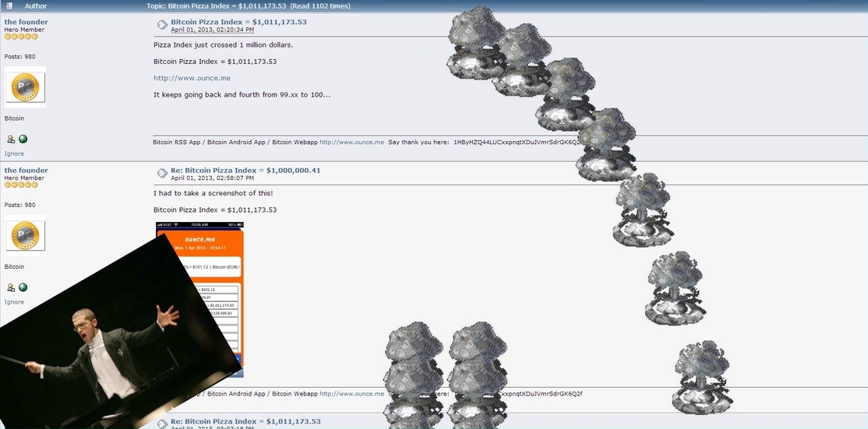Click View Profile icon under first post's author
This screenshot has height=429, width=868.
click(11, 139)
